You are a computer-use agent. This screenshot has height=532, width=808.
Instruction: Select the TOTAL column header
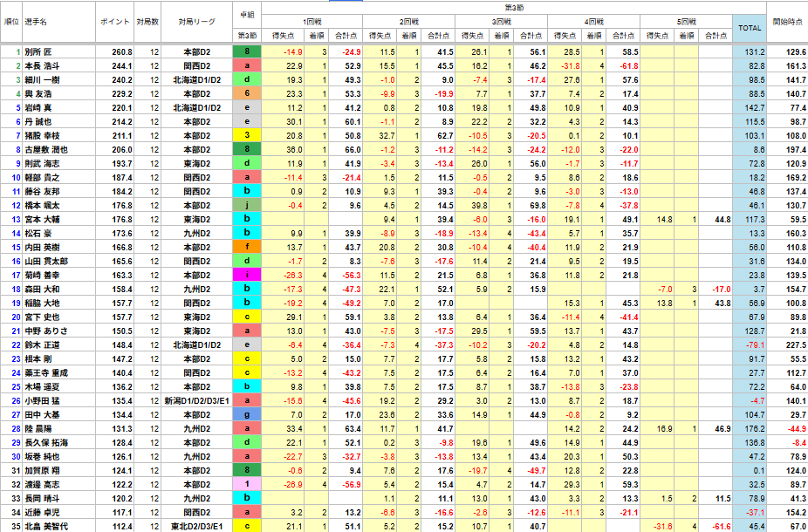[750, 28]
